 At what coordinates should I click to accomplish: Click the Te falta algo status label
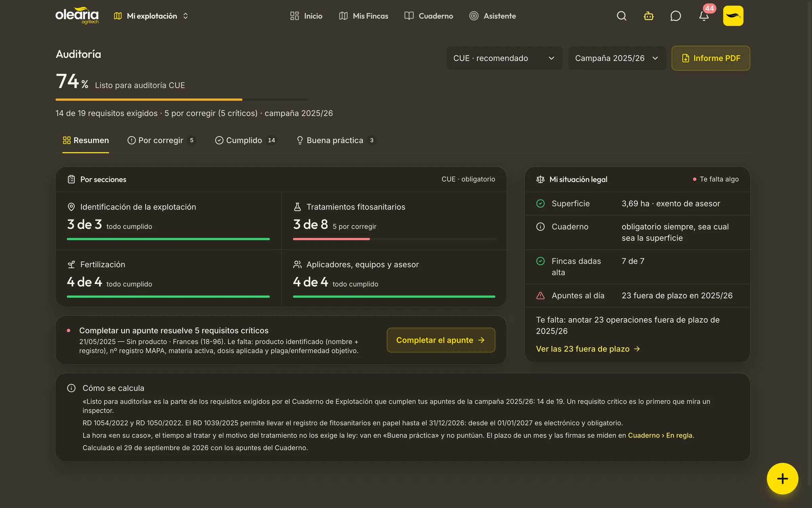(x=716, y=179)
